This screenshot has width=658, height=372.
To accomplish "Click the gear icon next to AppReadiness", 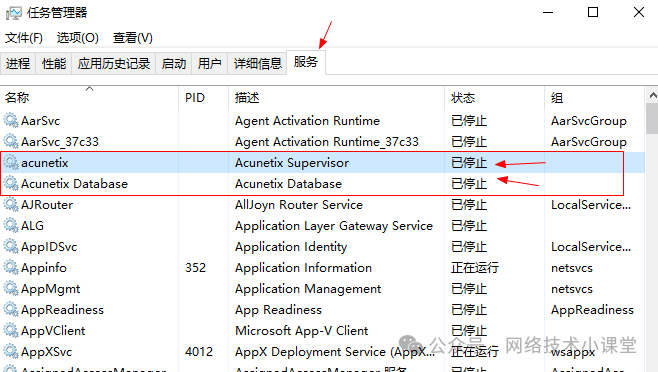I will click(11, 309).
